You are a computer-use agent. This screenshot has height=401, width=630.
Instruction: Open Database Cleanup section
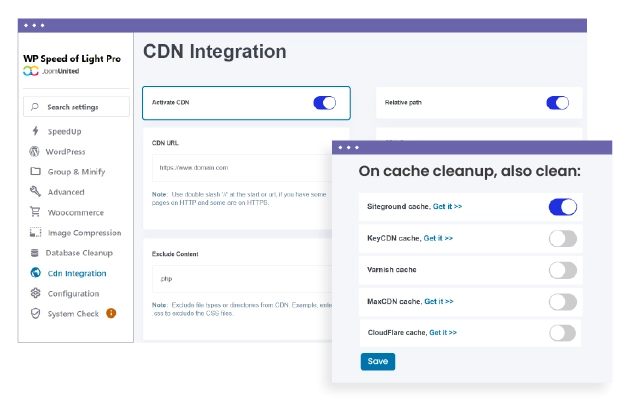click(x=79, y=253)
